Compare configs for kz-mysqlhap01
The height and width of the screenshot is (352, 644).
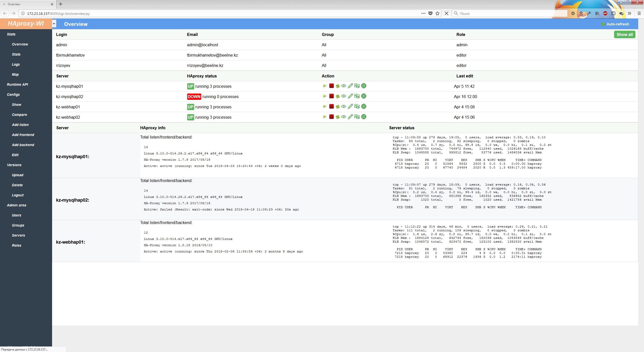click(x=357, y=86)
